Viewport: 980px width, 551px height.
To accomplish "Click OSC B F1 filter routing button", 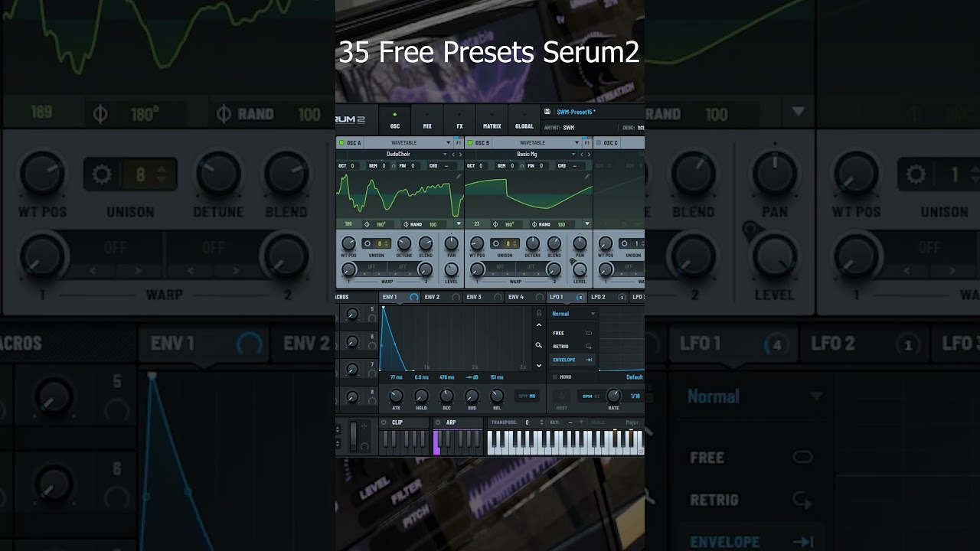I will 587,142.
